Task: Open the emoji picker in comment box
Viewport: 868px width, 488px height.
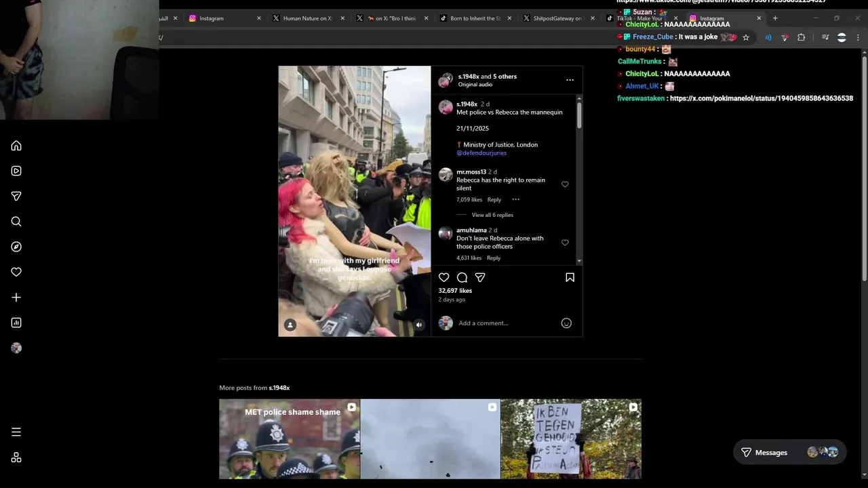Action: pos(566,323)
